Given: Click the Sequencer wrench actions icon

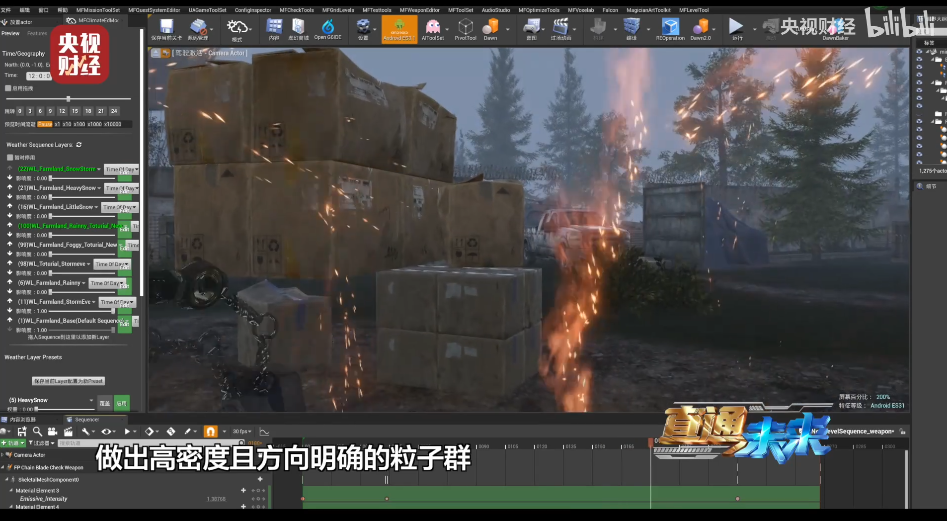Looking at the screenshot, I should click(87, 431).
